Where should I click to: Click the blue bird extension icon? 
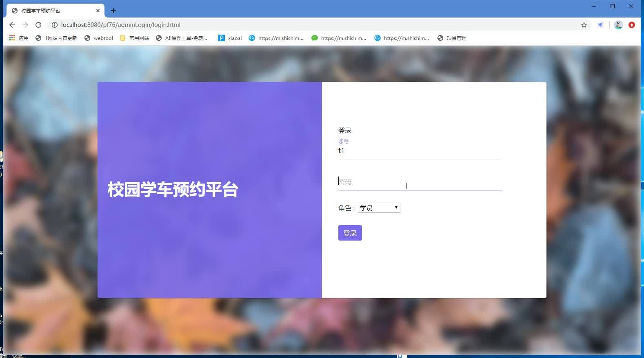pyautogui.click(x=601, y=25)
